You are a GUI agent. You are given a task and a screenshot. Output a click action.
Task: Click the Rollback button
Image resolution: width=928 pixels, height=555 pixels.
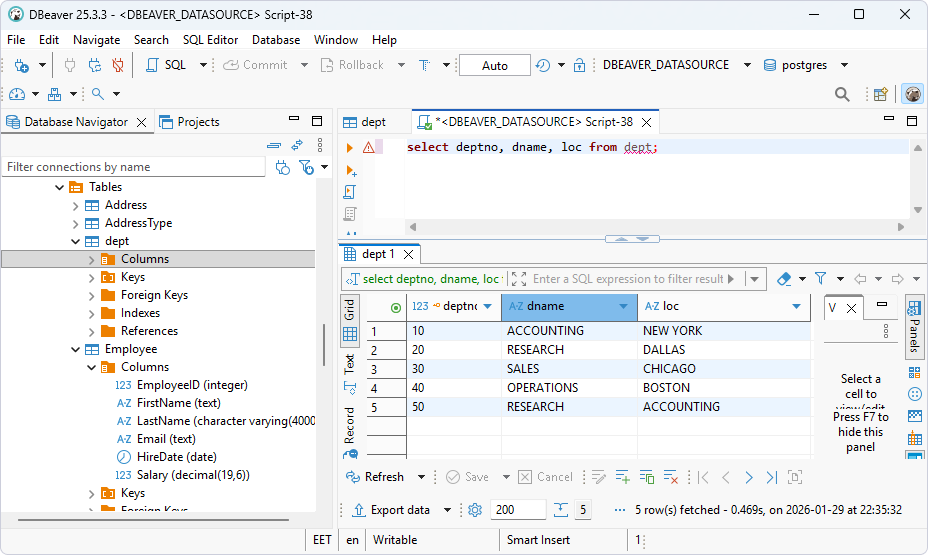352,65
